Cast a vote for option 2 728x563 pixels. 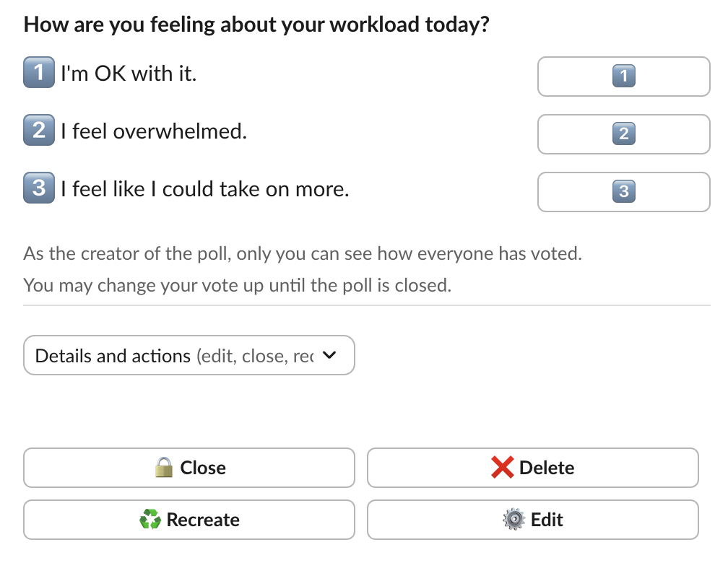pos(623,134)
